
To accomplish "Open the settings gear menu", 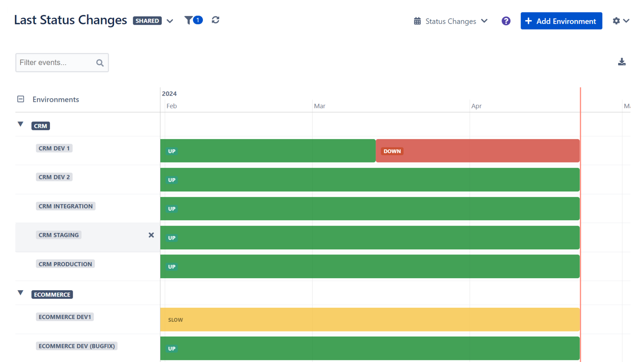I will (621, 21).
